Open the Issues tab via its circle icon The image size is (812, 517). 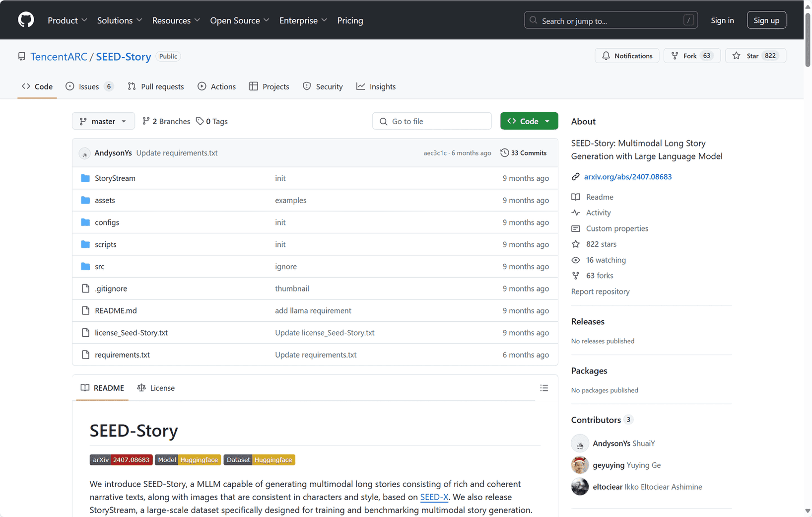(70, 86)
